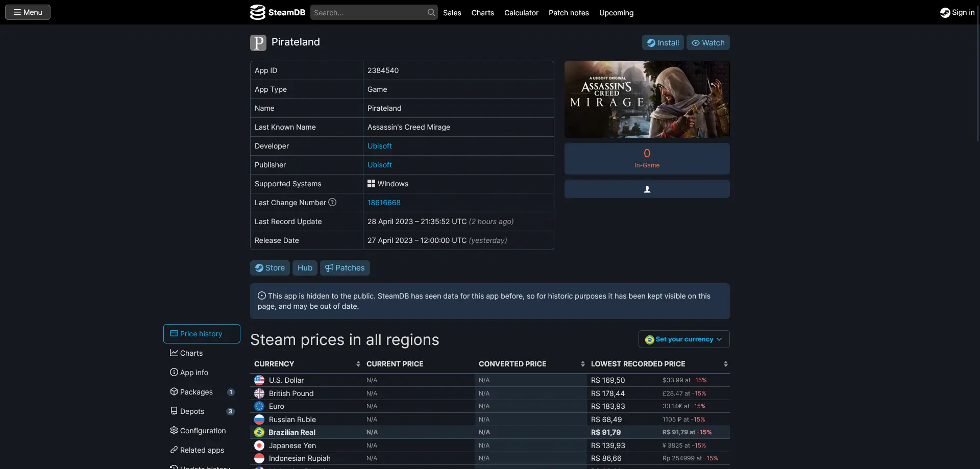
Task: Click the Pirateland app P icon
Action: click(x=258, y=43)
